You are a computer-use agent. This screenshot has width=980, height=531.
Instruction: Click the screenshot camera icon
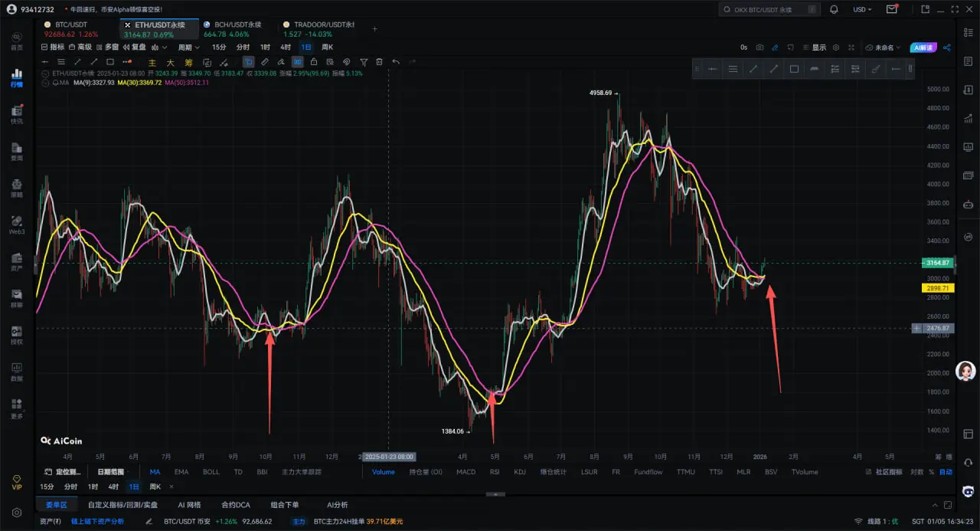[x=758, y=48]
